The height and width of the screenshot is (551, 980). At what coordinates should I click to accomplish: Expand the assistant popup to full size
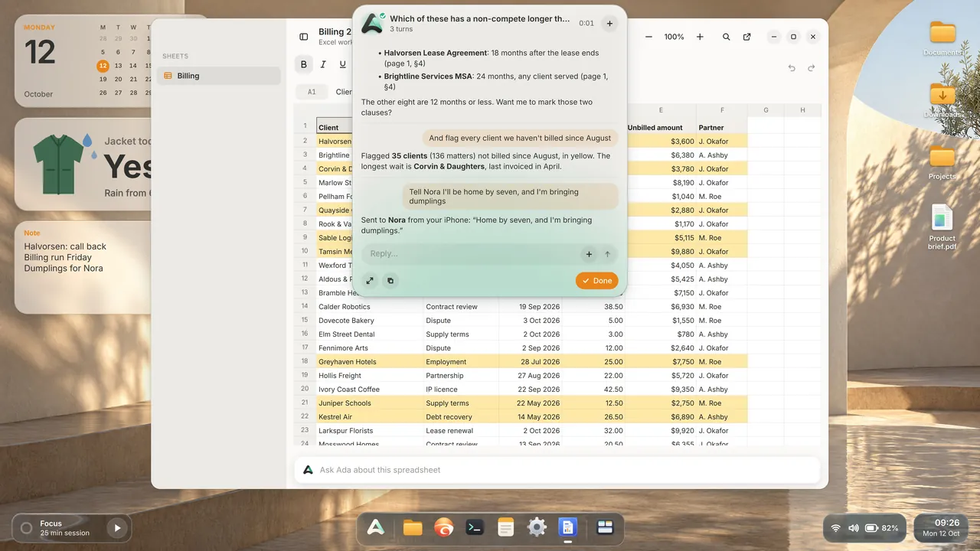click(x=370, y=281)
